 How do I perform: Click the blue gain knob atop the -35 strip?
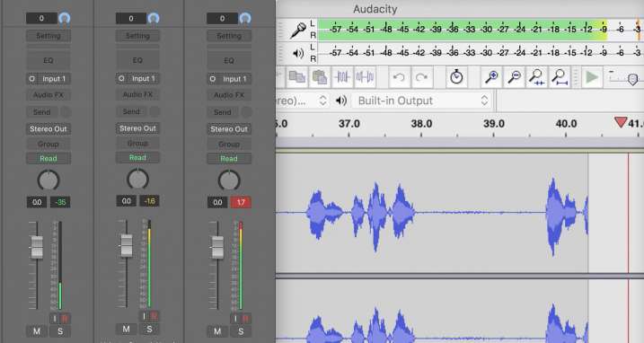click(x=64, y=18)
